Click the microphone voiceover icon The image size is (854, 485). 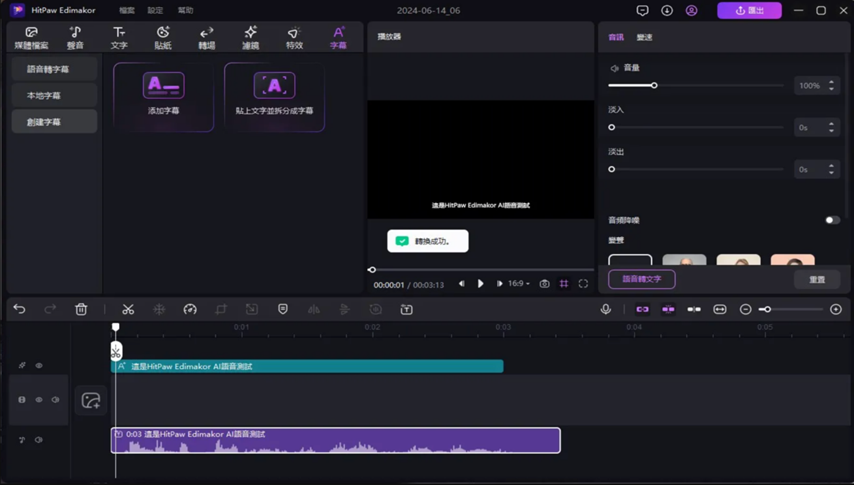pos(605,310)
